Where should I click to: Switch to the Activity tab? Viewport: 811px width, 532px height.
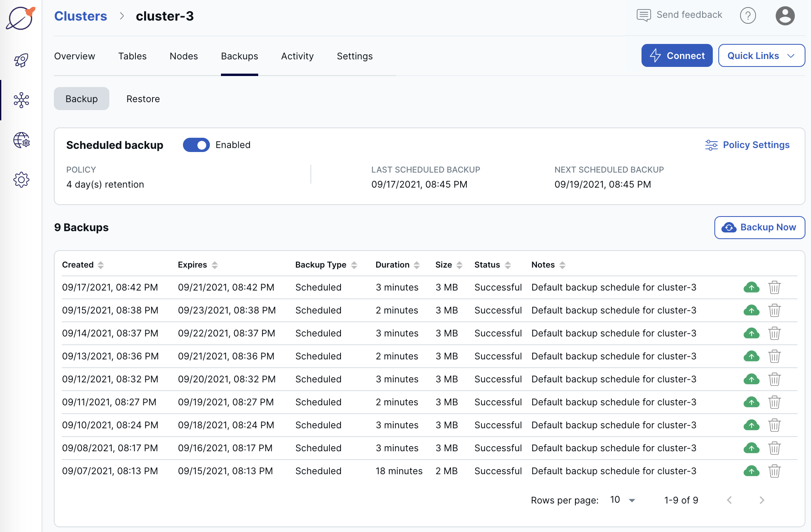point(297,56)
